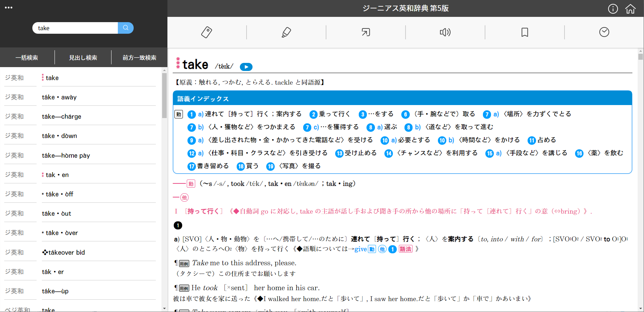Click the entry pane scroll-down arrow
The width and height of the screenshot is (644, 312).
[640, 308]
